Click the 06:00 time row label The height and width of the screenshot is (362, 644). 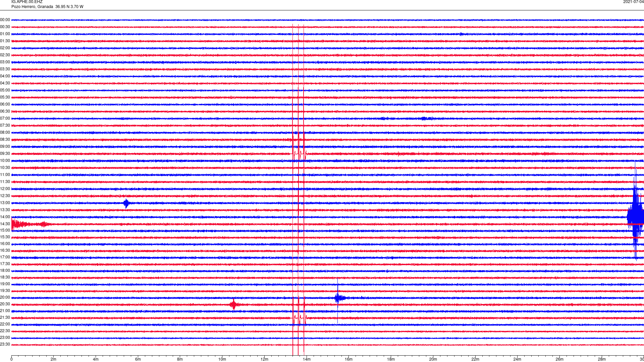point(5,105)
